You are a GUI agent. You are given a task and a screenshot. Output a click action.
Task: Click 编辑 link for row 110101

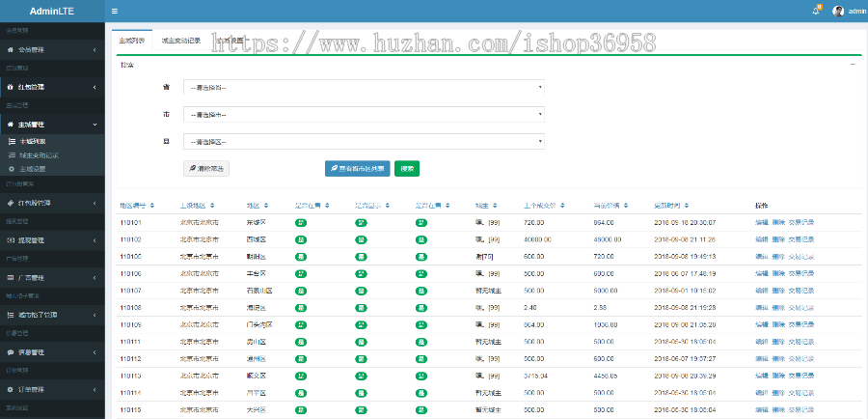click(x=762, y=222)
